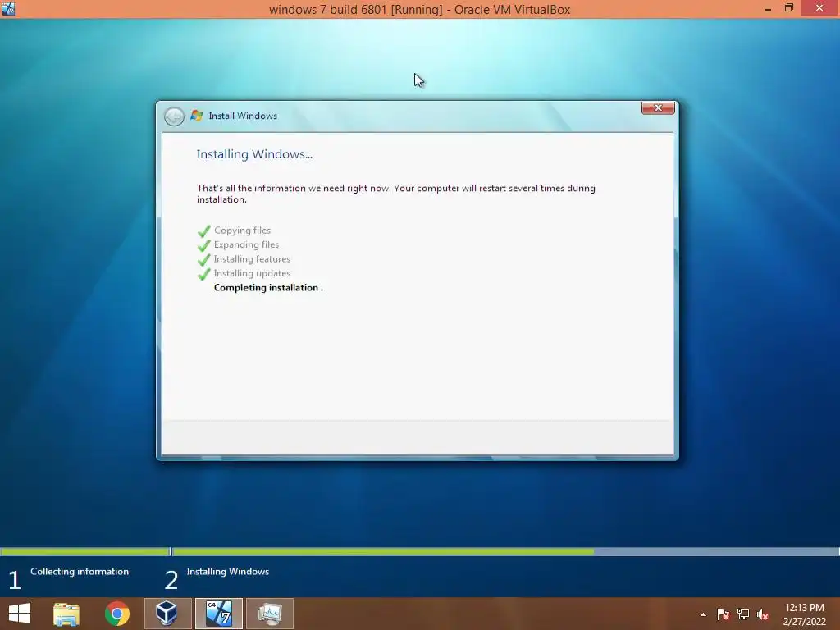Open the Windows Start button
Screen dimensions: 840x630
20,614
